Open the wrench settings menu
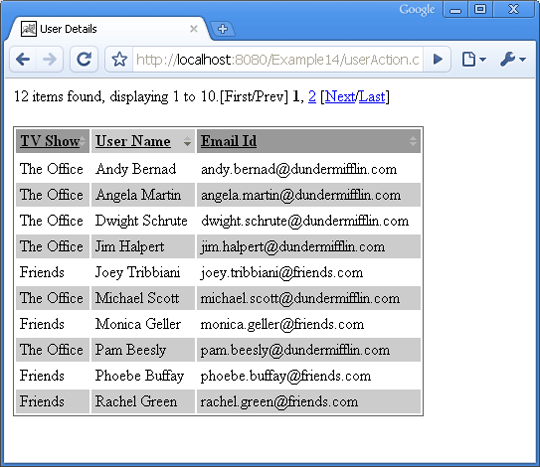 point(513,60)
